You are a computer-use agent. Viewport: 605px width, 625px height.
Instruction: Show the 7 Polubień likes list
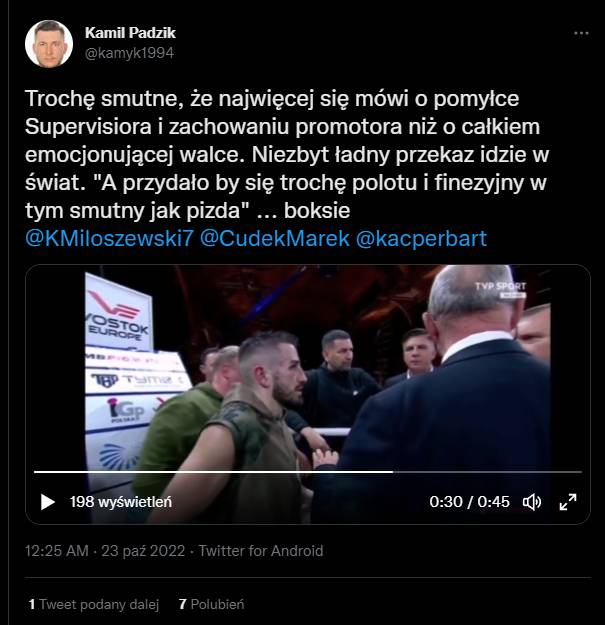point(212,604)
